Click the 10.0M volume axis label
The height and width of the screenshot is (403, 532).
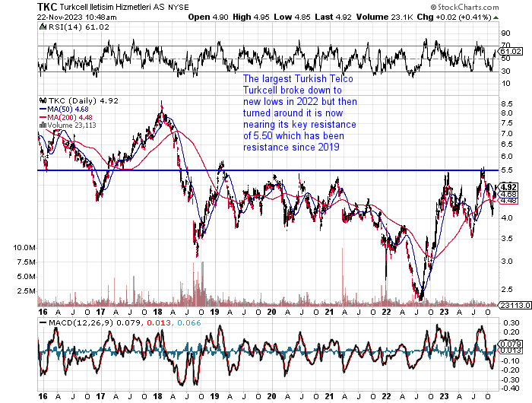[24, 248]
